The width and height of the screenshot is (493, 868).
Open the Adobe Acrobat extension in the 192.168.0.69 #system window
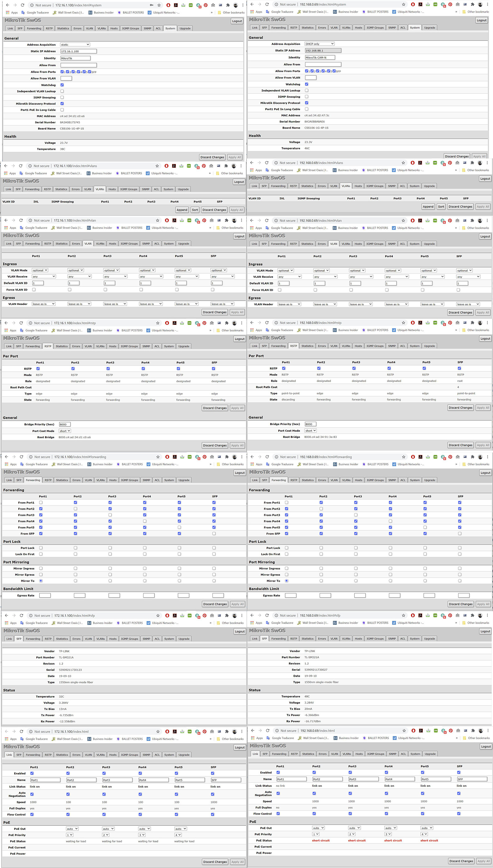click(x=420, y=4)
